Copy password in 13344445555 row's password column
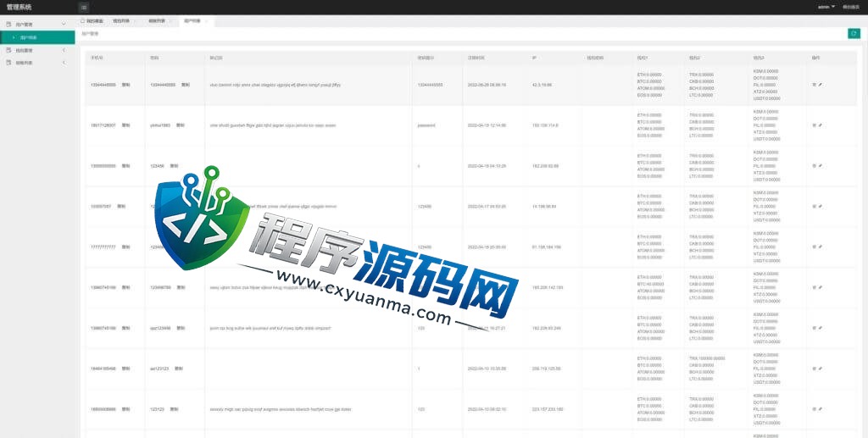The width and height of the screenshot is (868, 438). (x=186, y=85)
